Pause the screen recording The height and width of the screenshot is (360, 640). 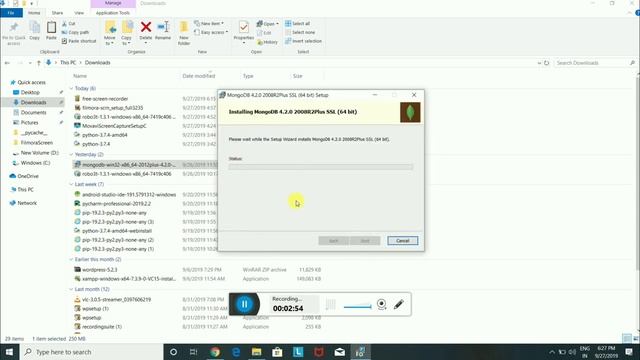tap(244, 304)
